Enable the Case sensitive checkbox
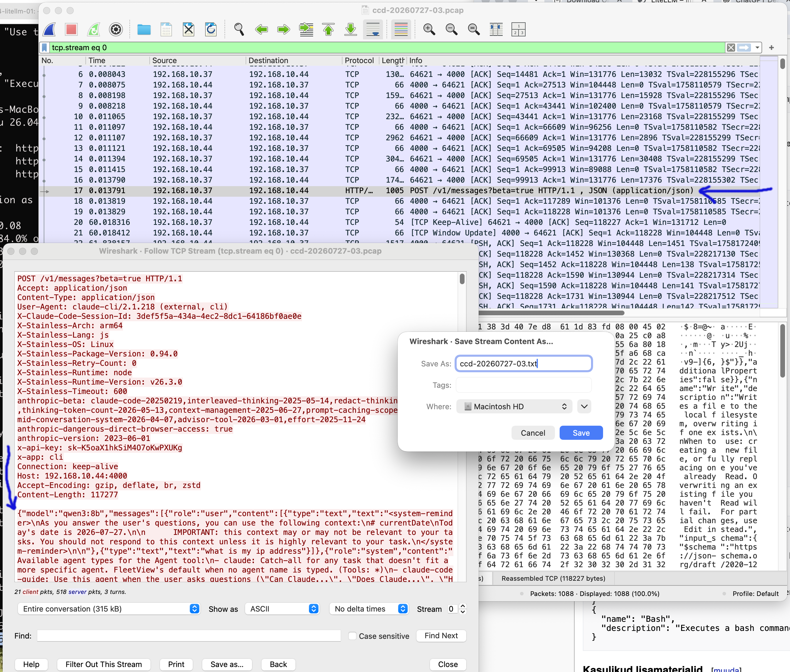The height and width of the screenshot is (672, 790). click(x=352, y=636)
